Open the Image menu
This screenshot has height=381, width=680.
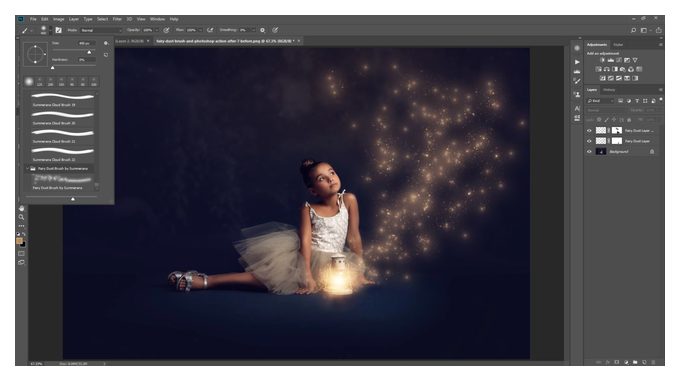point(59,19)
